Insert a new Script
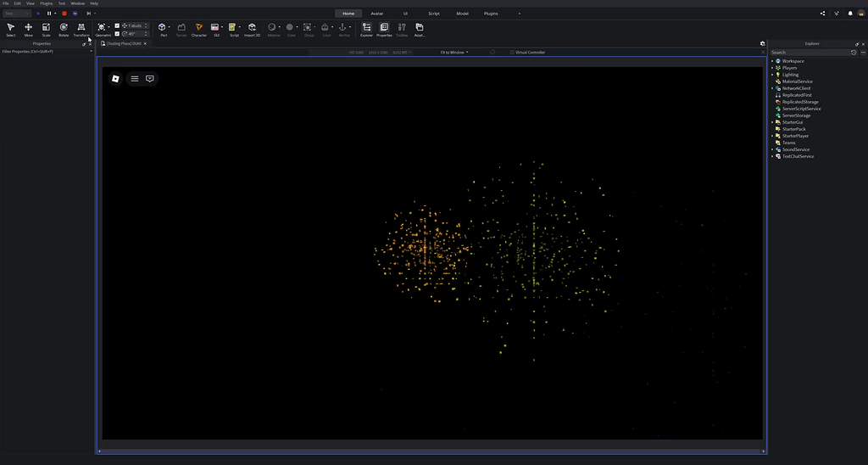 pyautogui.click(x=233, y=30)
